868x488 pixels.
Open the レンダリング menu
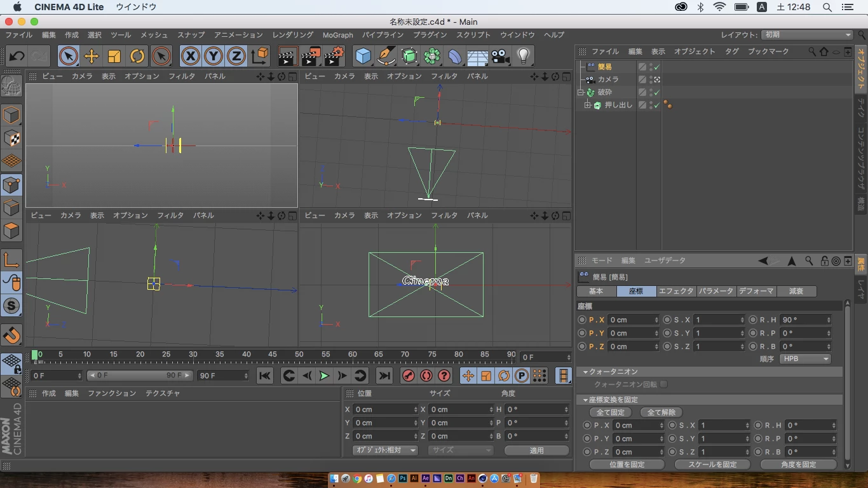point(293,35)
